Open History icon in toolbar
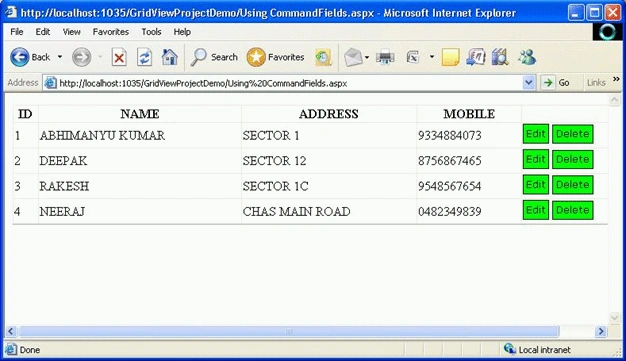 click(323, 58)
